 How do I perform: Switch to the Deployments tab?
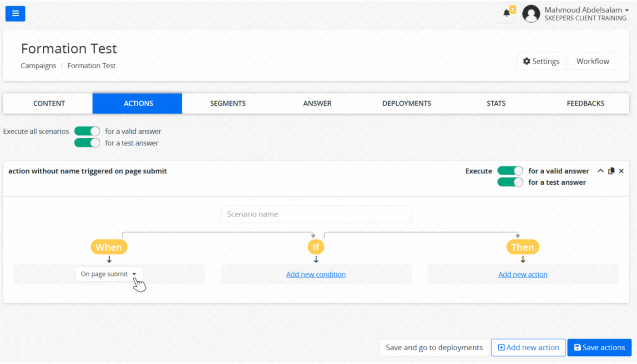406,103
